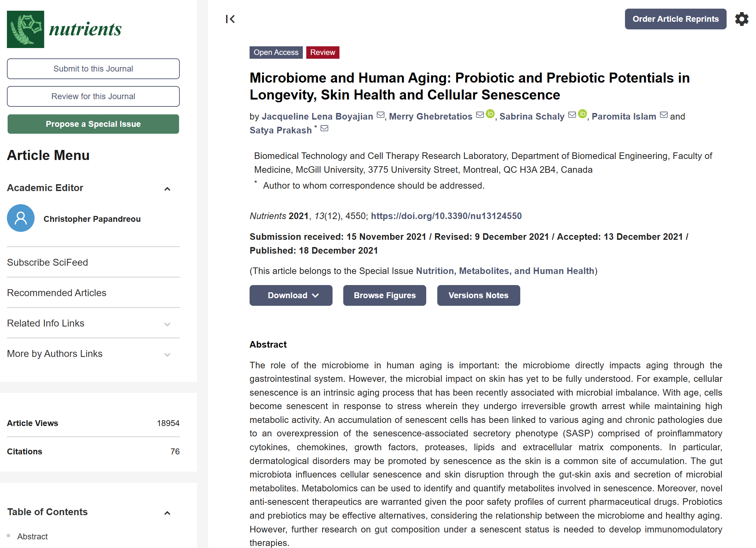
Task: Click the Browse Figures button
Action: (x=384, y=295)
